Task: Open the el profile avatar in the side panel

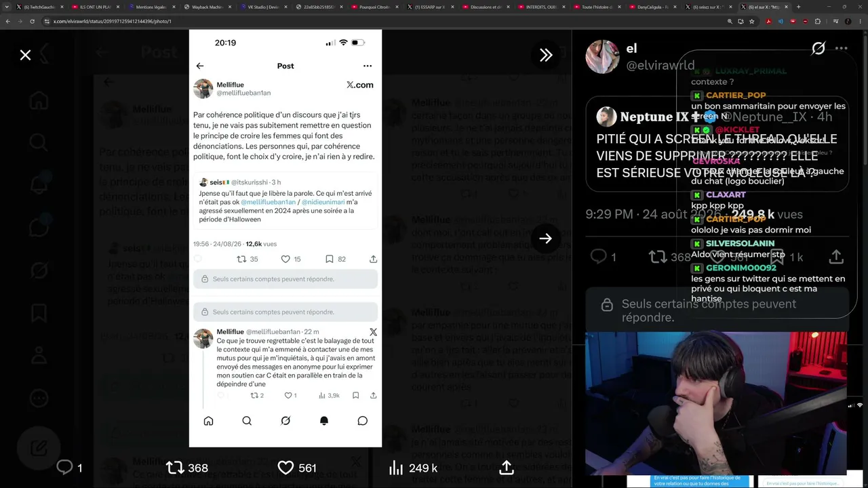Action: [602, 57]
